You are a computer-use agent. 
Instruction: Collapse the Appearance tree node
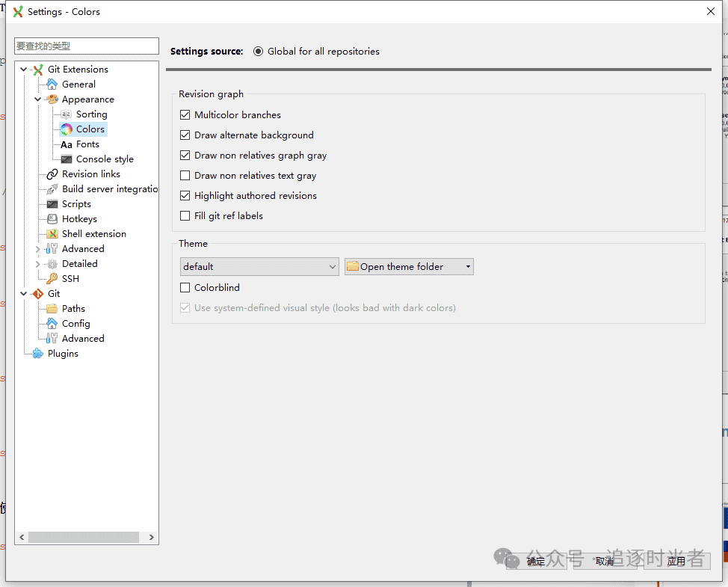(37, 99)
